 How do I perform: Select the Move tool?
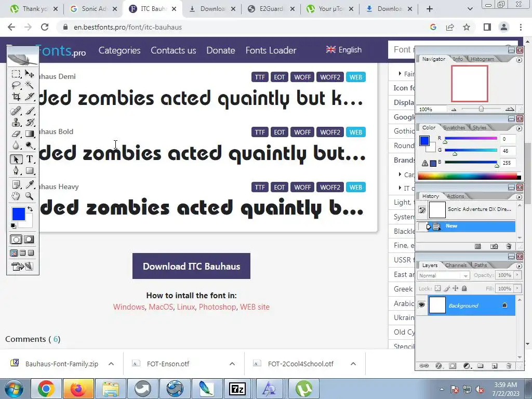(x=30, y=74)
